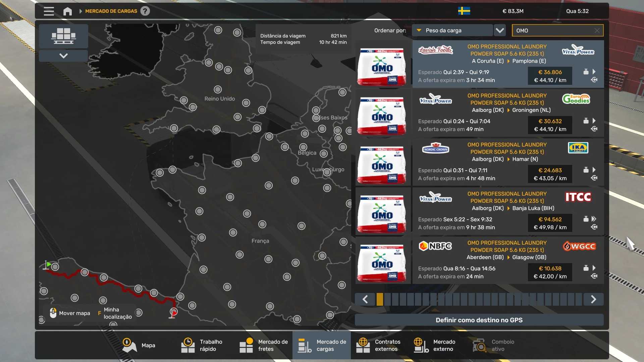Click OMO thumbnail of Groningen offer
Screen dimensions: 644x362
383,113
